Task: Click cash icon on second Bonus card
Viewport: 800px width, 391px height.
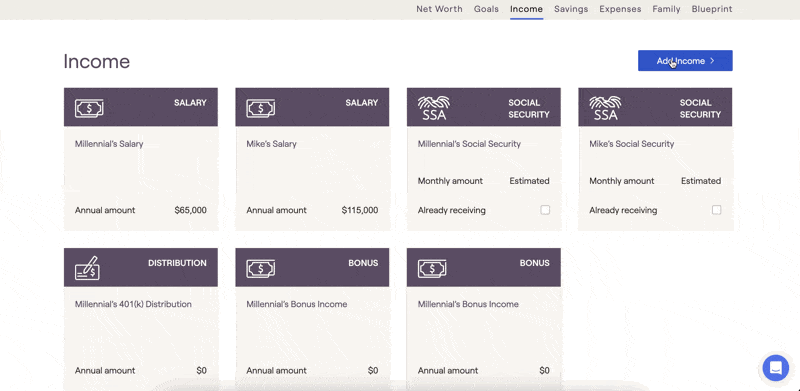Action: pyautogui.click(x=432, y=268)
